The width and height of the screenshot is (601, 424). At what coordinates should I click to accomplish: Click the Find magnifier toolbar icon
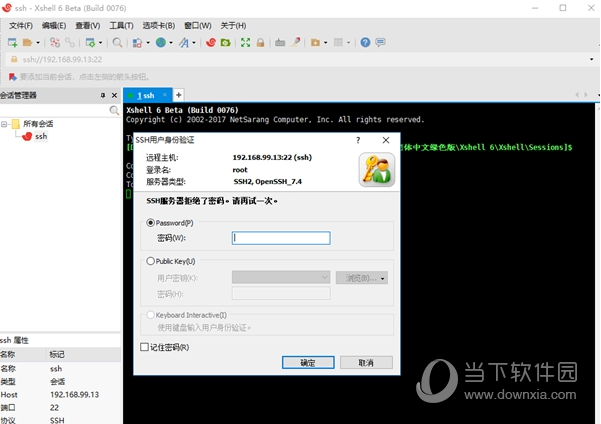tap(117, 43)
